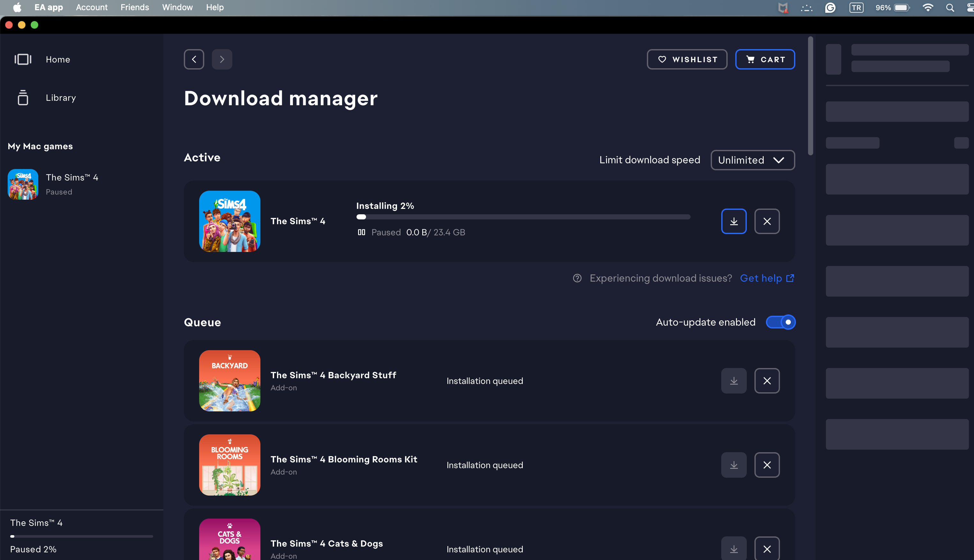
Task: Click 'Installation queued' in Backyard Stuff row
Action: [x=484, y=381]
